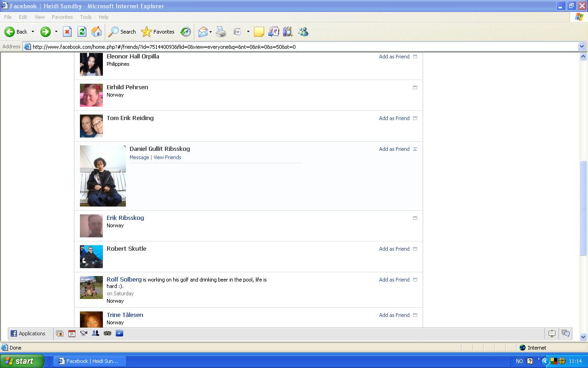This screenshot has height=368, width=588.
Task: Open the Help menu
Action: point(103,17)
